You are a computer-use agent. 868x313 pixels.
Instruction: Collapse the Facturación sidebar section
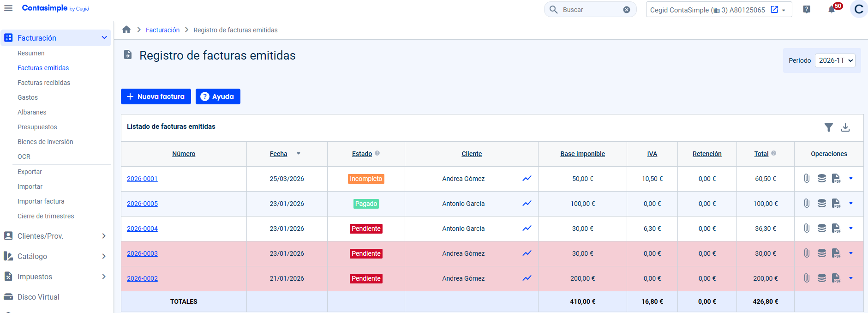pos(104,38)
